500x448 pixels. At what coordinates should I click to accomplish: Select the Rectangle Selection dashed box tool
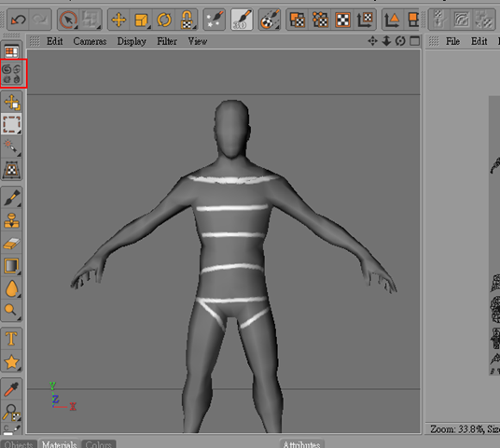(12, 124)
